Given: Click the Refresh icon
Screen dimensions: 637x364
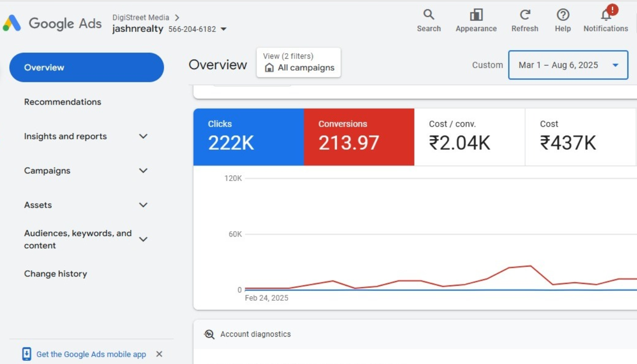Looking at the screenshot, I should click(x=525, y=15).
